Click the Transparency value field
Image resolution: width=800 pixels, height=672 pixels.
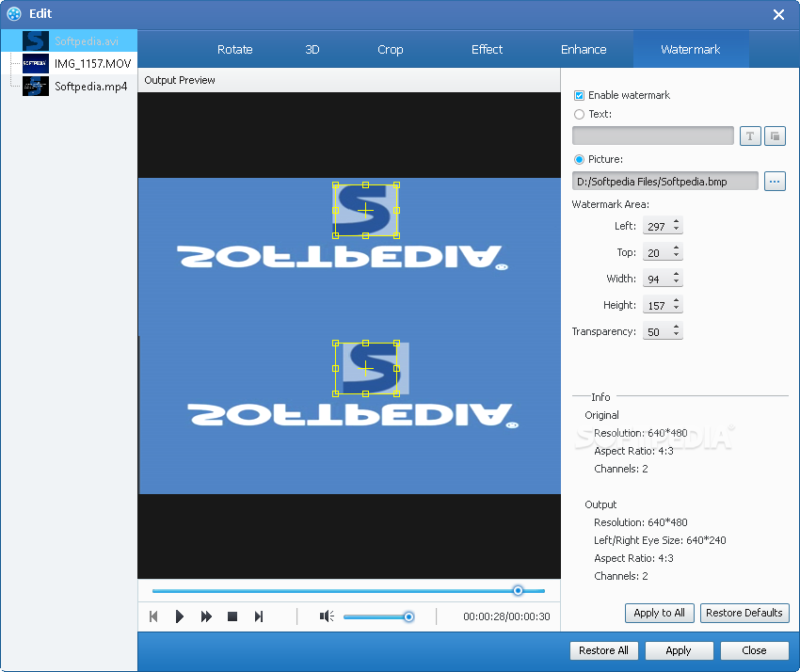click(x=657, y=331)
